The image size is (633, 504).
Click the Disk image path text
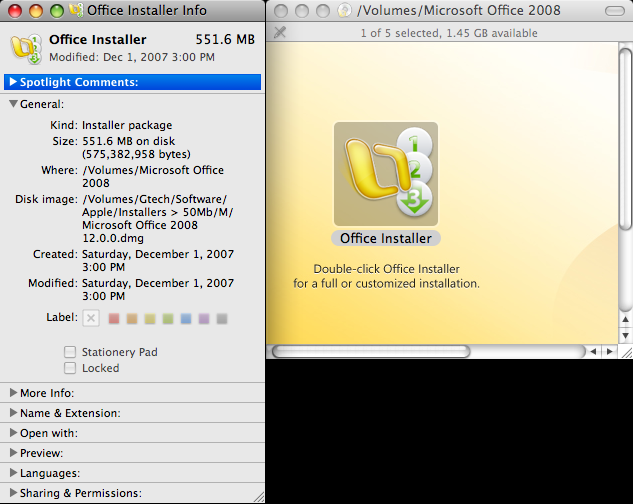pos(157,218)
